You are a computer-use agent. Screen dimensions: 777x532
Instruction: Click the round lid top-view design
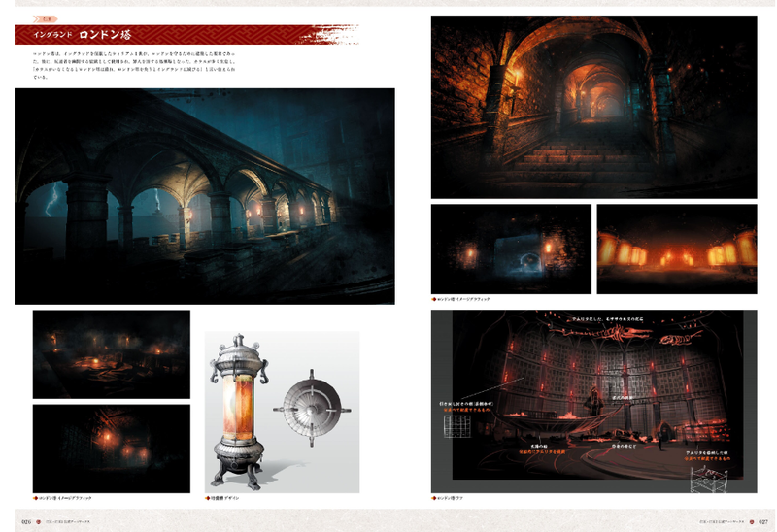[312, 408]
